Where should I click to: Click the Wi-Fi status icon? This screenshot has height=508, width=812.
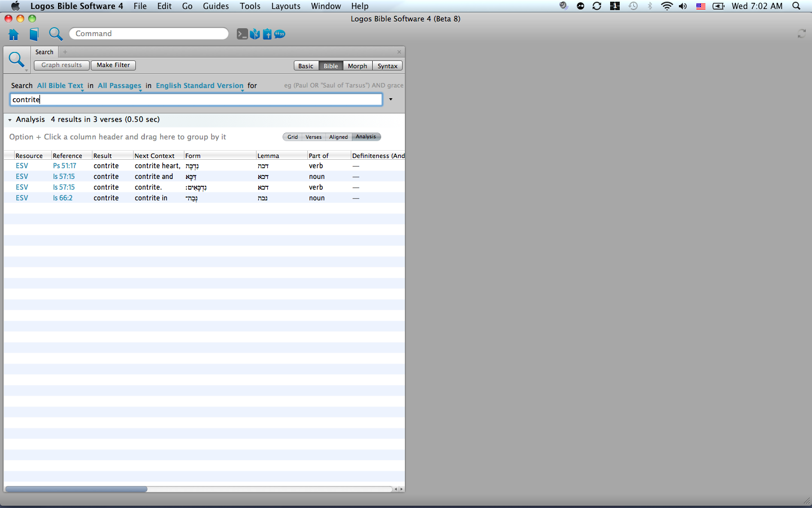(667, 6)
